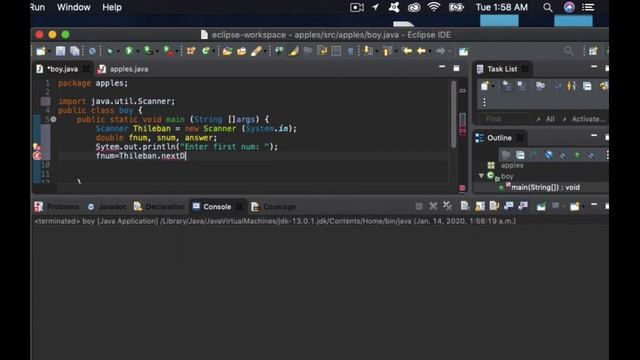Toggle Hide Non-Public Members in Outline
Viewport: 640px width, 360px height.
pos(577,155)
